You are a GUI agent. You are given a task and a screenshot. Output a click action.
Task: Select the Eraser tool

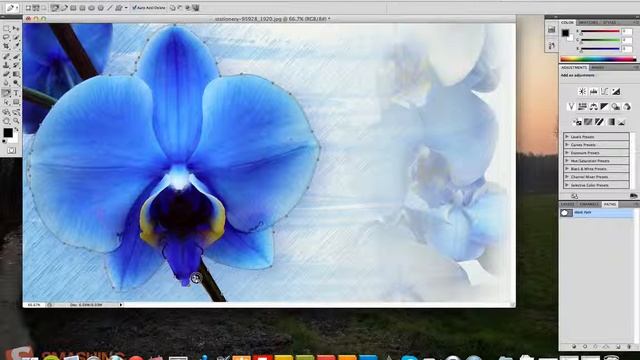6,74
